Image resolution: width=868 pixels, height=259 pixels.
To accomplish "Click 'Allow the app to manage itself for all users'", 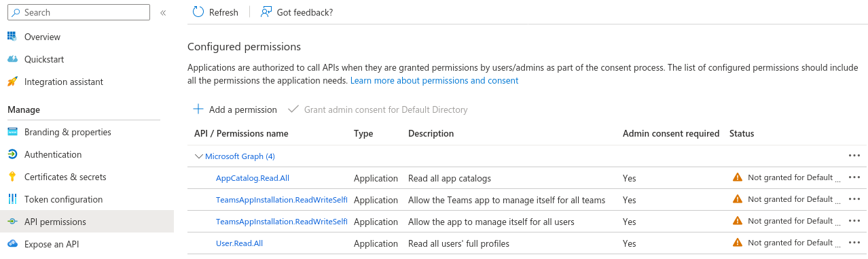I will pos(491,222).
